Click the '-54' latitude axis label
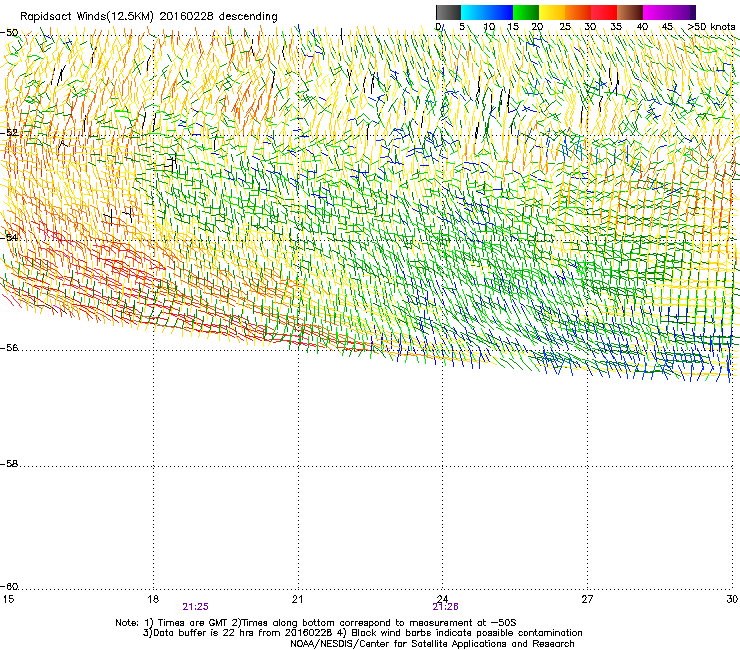740x650 pixels. [9, 237]
